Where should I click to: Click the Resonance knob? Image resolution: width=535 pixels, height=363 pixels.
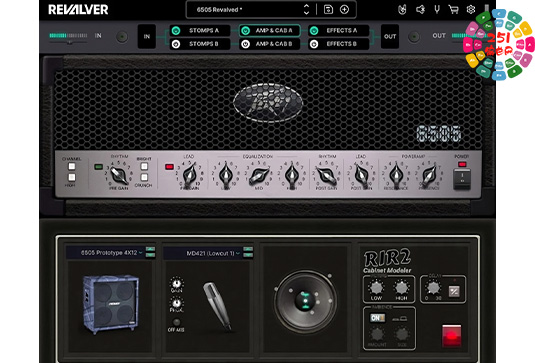[396, 175]
